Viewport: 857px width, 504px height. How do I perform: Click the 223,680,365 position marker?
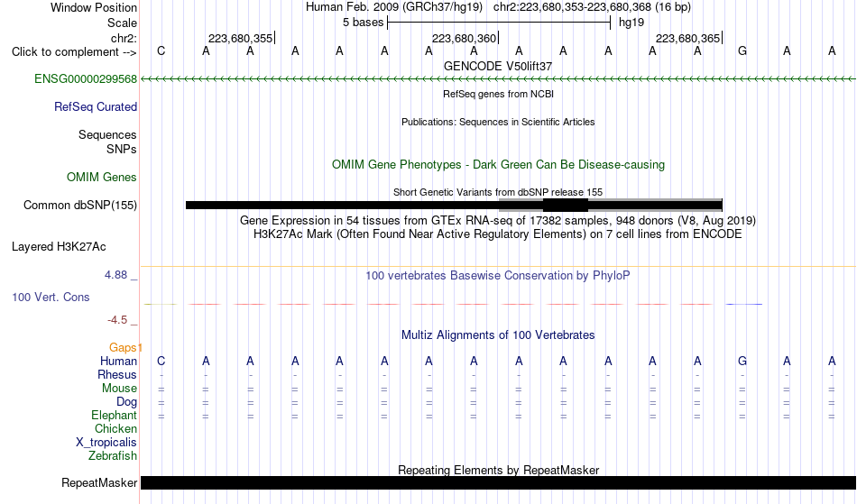pyautogui.click(x=688, y=38)
